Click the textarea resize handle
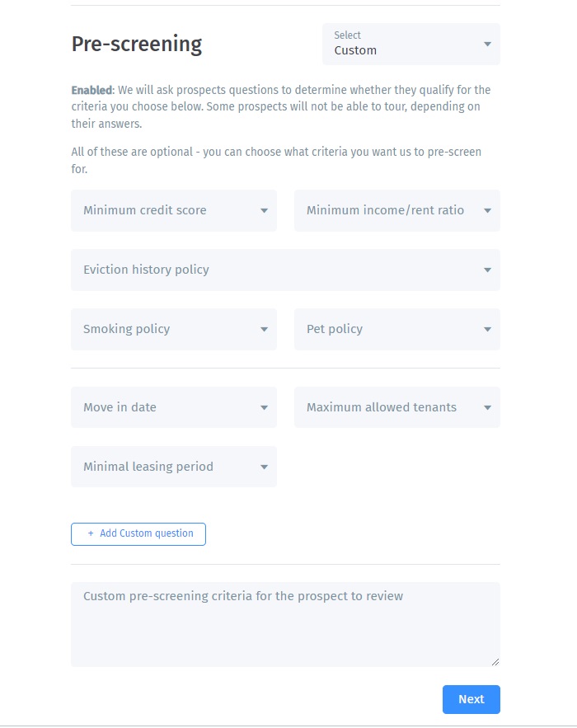 click(x=495, y=661)
